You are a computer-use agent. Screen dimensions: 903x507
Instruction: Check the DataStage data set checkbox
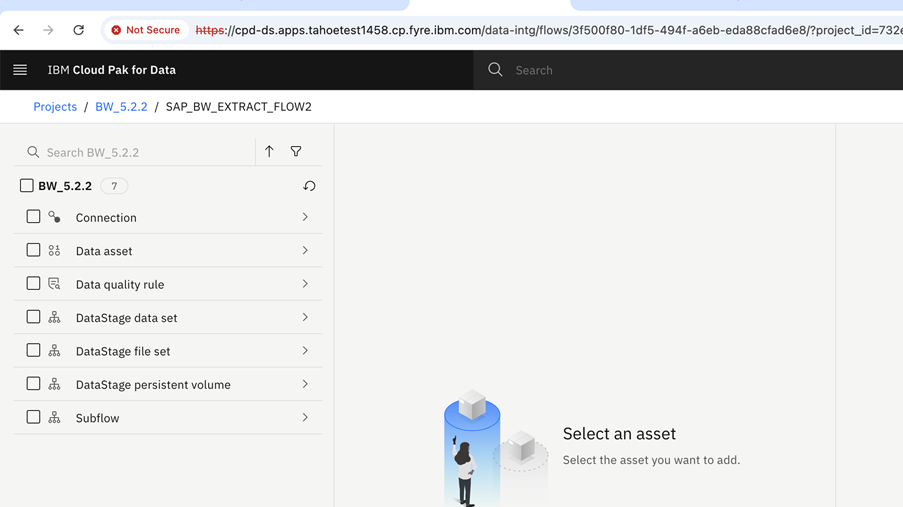click(33, 317)
